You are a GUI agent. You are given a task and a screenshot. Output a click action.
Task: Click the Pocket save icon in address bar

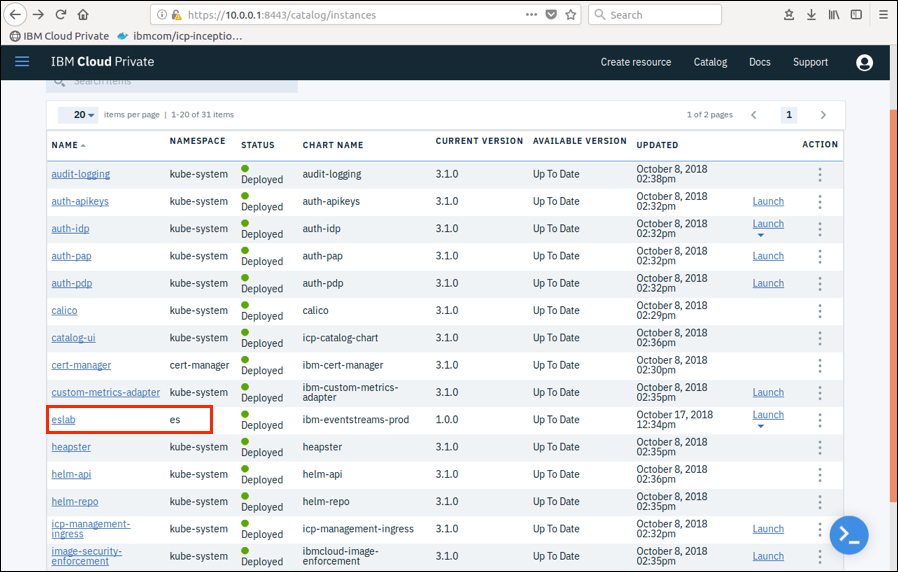pos(551,15)
